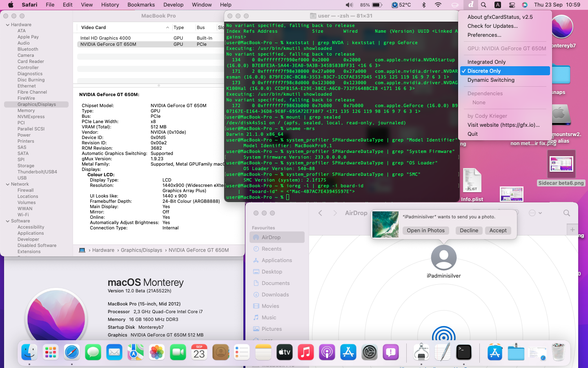Click the Finder back arrow
The width and height of the screenshot is (588, 368).
[321, 213]
